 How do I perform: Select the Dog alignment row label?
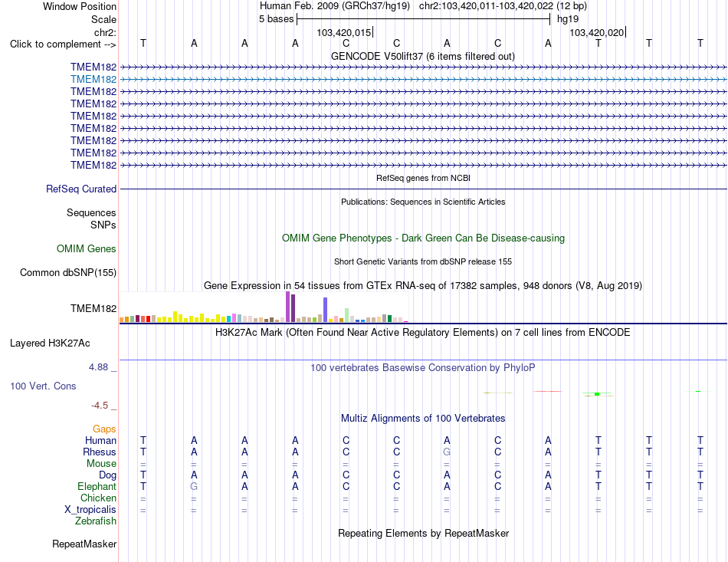[107, 475]
